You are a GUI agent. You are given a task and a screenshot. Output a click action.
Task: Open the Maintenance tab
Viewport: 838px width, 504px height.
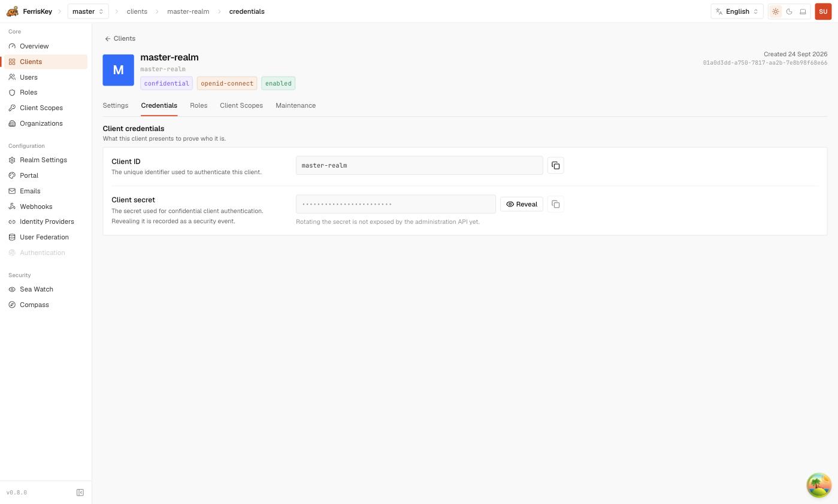point(296,105)
